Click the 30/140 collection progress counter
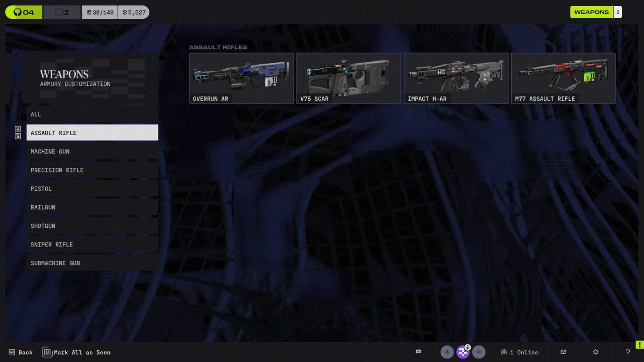The height and width of the screenshot is (362, 644). [x=100, y=12]
